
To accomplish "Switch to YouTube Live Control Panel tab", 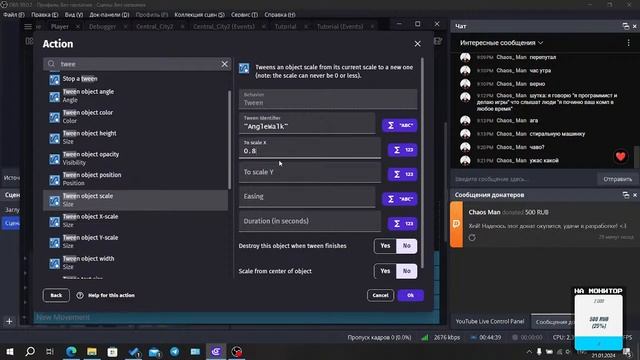I will 489,322.
